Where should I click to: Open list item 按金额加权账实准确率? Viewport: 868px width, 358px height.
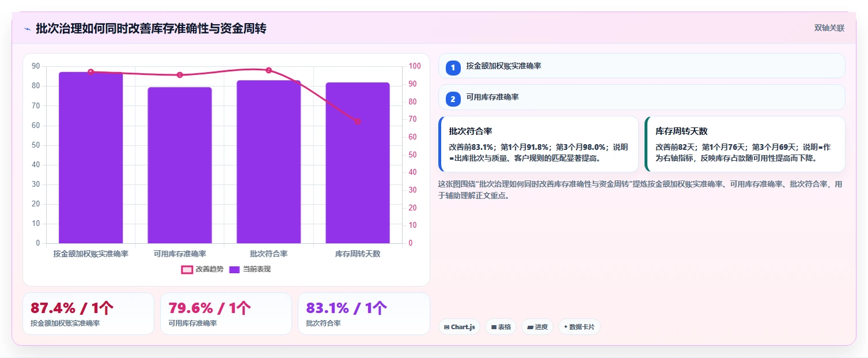(x=642, y=66)
